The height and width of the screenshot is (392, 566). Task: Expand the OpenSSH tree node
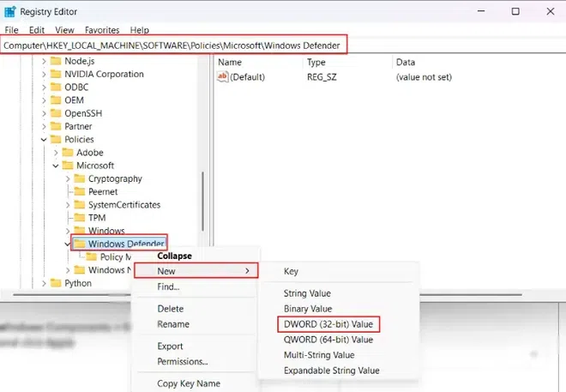pyautogui.click(x=44, y=113)
